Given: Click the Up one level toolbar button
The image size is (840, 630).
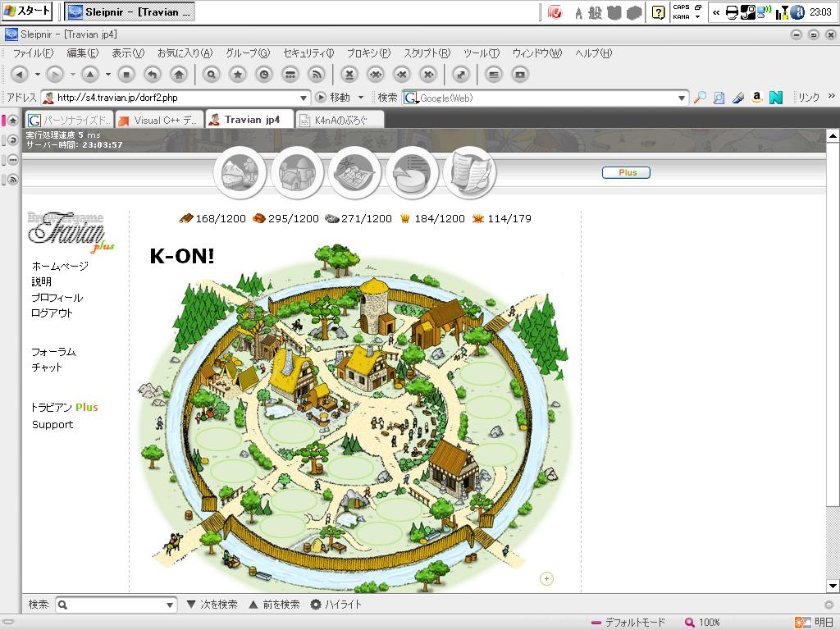Looking at the screenshot, I should pyautogui.click(x=90, y=75).
